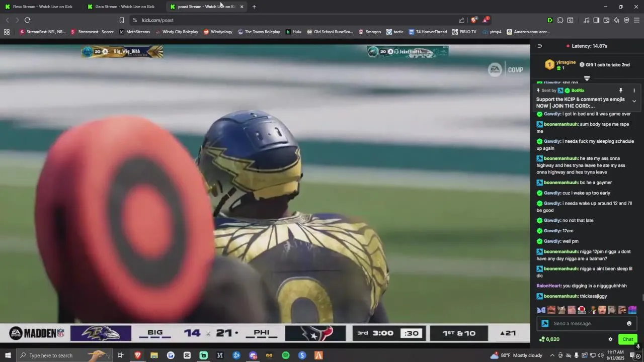This screenshot has height=362, width=644.
Task: Open the weather widget showing 80°F
Action: (517, 355)
